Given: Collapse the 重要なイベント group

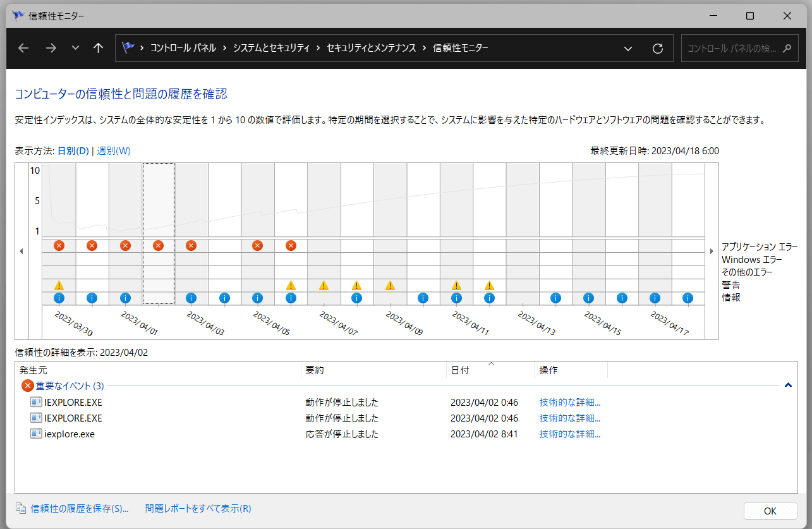Looking at the screenshot, I should click(788, 385).
